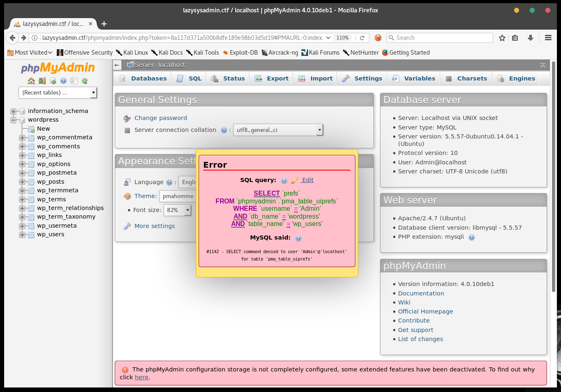The width and height of the screenshot is (561, 392).
Task: Reload the navigation frame icon
Action: point(85,81)
